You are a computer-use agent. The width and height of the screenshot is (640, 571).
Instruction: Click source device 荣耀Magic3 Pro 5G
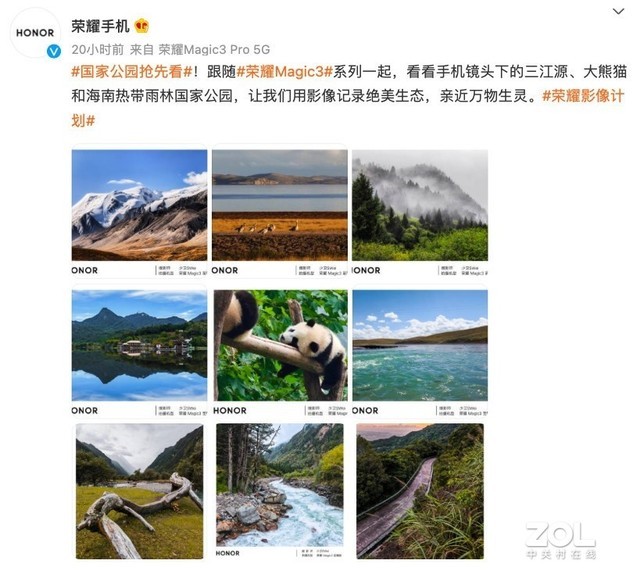coord(214,49)
